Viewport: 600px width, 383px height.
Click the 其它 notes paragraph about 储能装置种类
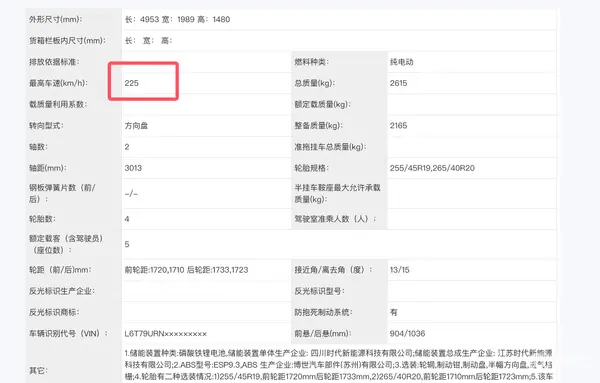coord(339,365)
